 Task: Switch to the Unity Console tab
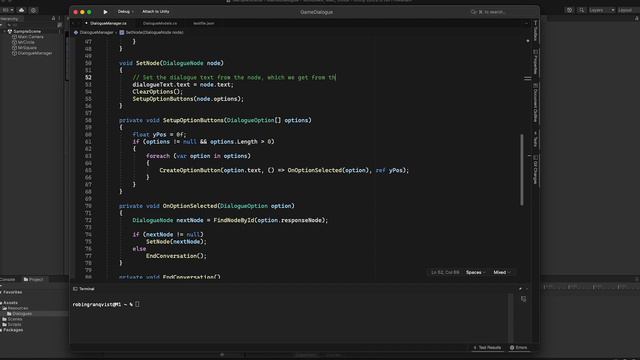click(7, 279)
